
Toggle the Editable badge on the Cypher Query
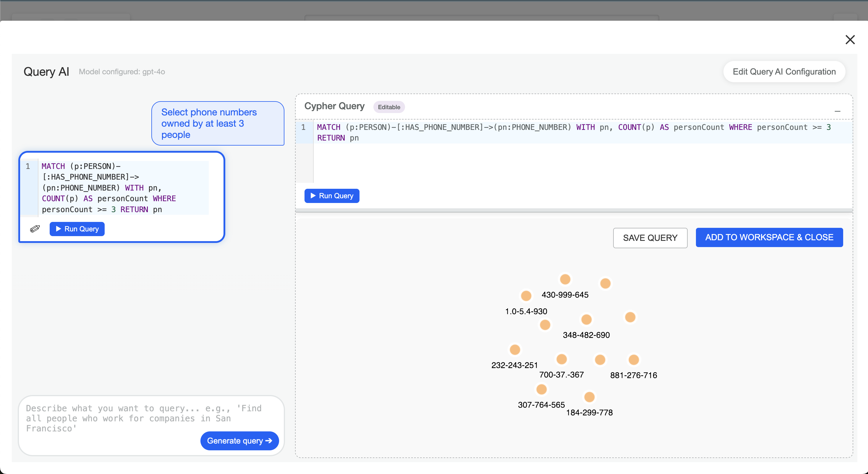389,107
